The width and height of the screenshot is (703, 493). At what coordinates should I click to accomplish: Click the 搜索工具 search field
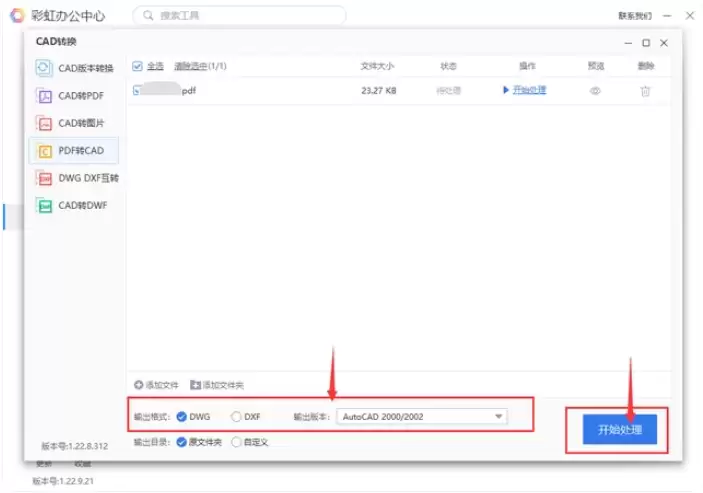point(240,15)
